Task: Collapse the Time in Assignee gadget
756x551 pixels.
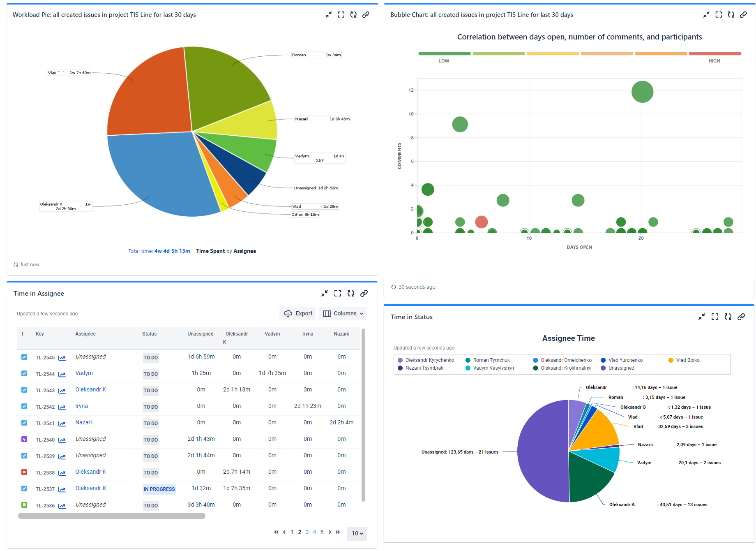Action: pyautogui.click(x=325, y=293)
